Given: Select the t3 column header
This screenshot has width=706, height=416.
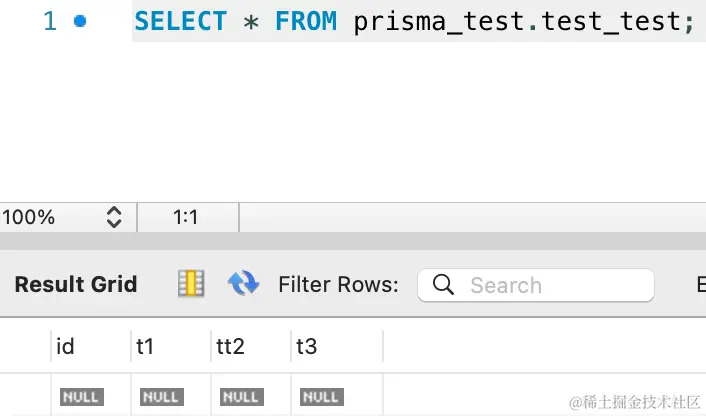Looking at the screenshot, I should (x=337, y=346).
